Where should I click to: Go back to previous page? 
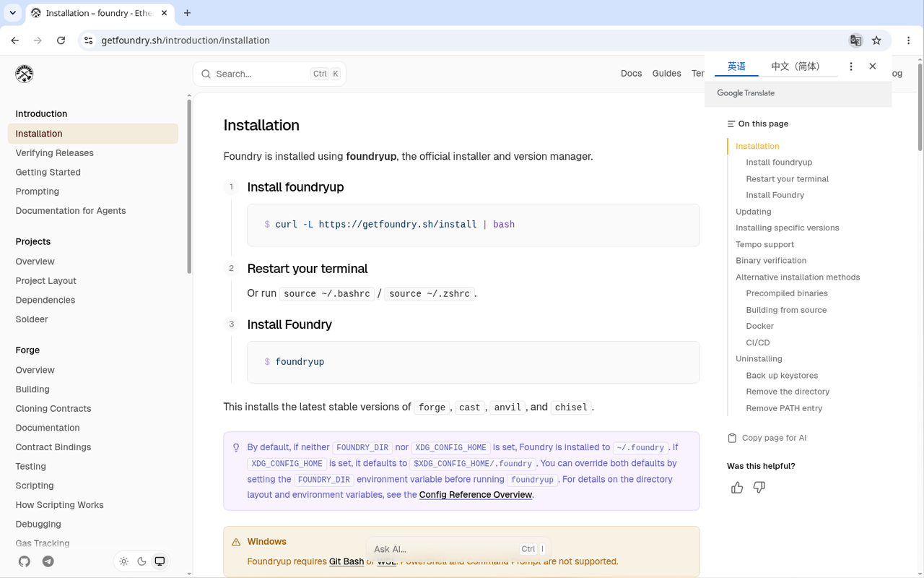[x=15, y=40]
